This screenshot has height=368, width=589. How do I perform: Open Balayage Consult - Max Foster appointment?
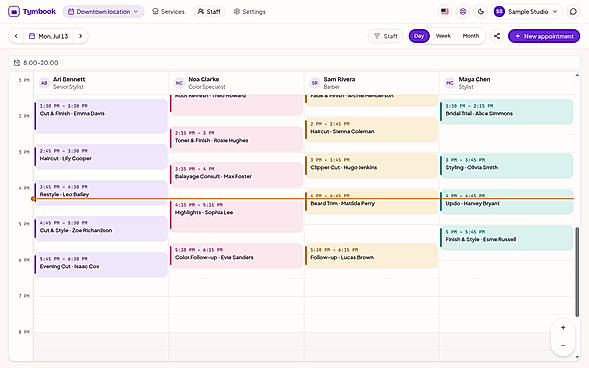tap(236, 175)
